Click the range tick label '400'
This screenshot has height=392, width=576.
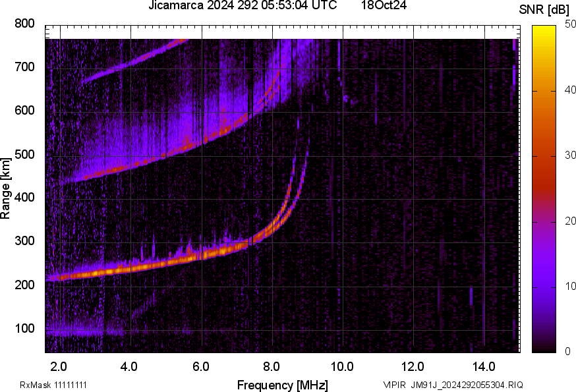24,197
